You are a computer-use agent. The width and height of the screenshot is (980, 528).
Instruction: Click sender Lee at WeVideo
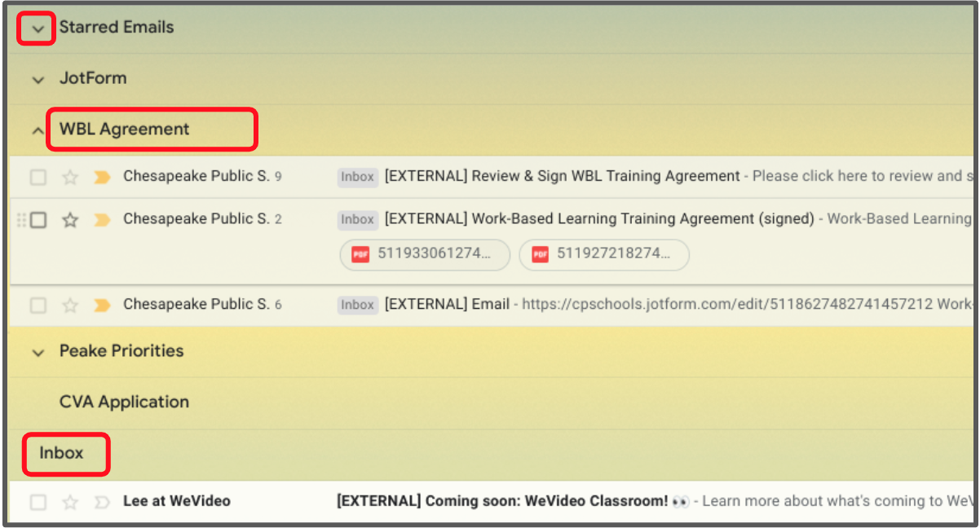pos(177,500)
